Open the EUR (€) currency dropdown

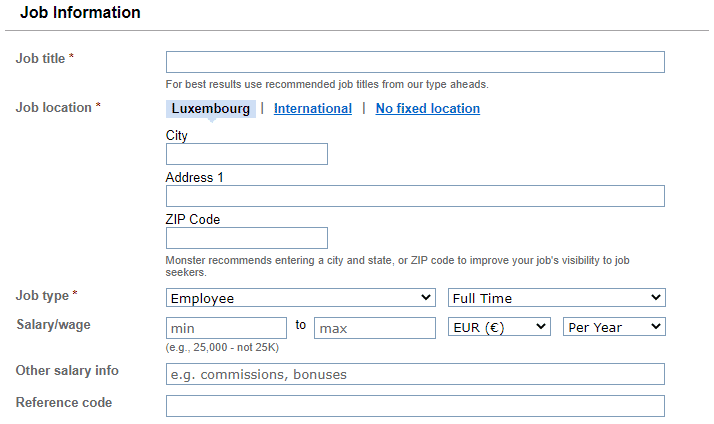point(499,327)
